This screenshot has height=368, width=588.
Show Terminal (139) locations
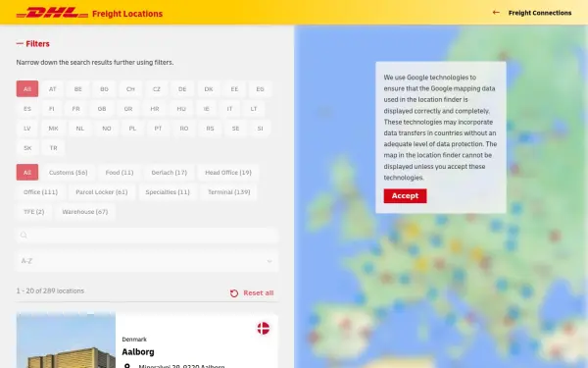point(228,192)
